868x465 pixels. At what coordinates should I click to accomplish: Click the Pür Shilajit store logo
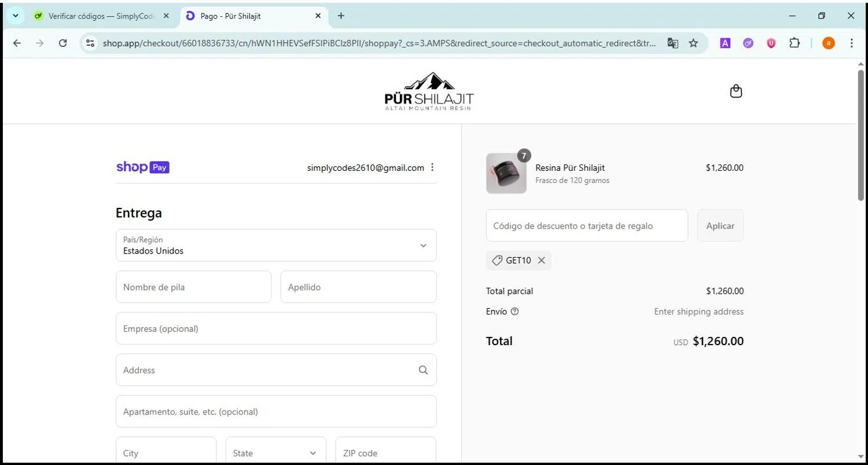point(429,91)
